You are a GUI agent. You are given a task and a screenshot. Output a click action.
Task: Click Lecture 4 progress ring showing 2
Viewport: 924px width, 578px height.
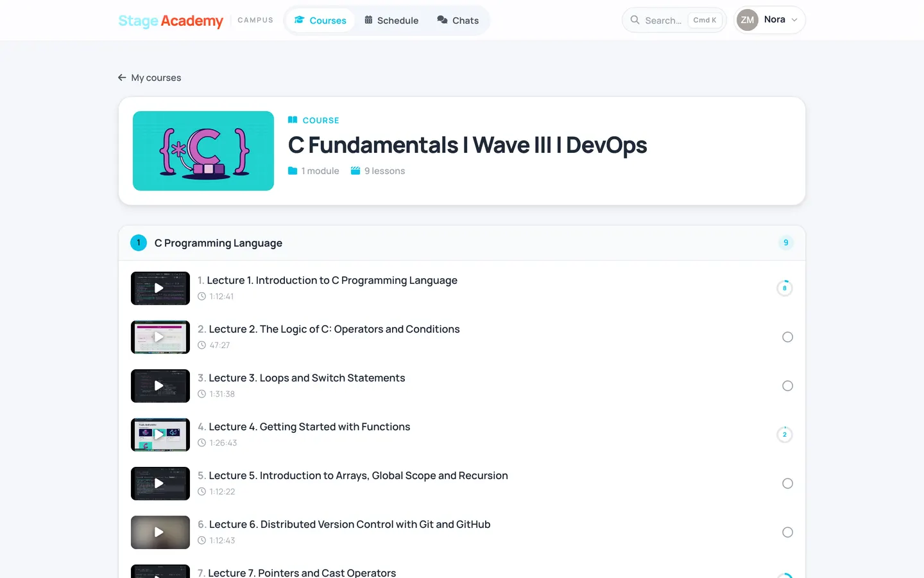(x=785, y=435)
